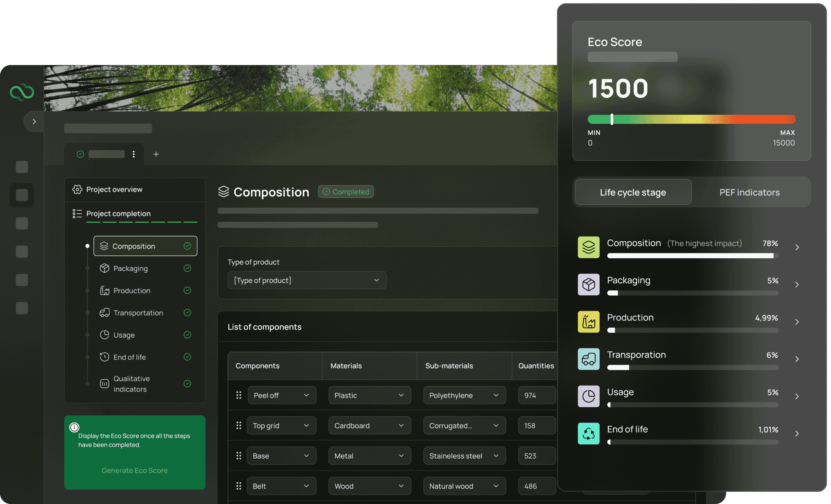Select the End of life clock icon

click(x=104, y=357)
